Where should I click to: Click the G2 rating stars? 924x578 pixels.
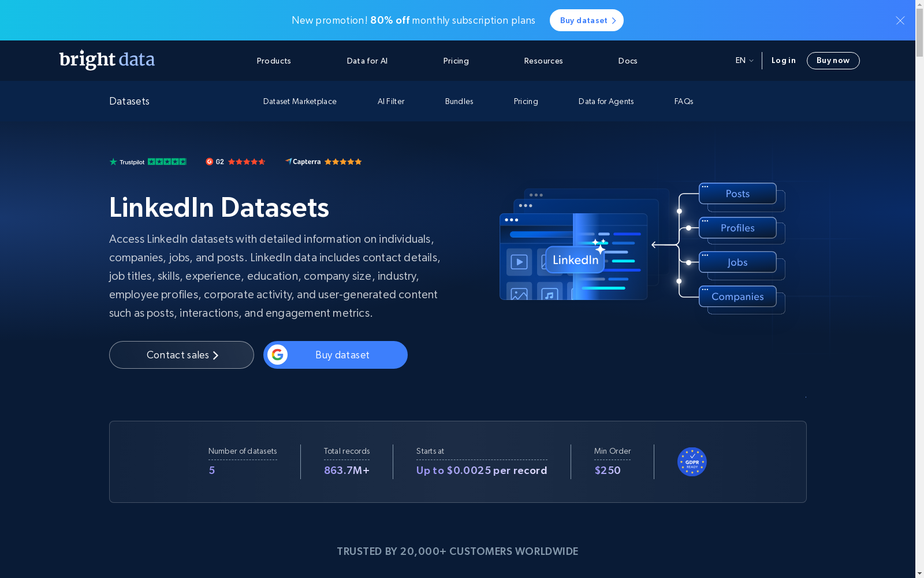point(247,162)
